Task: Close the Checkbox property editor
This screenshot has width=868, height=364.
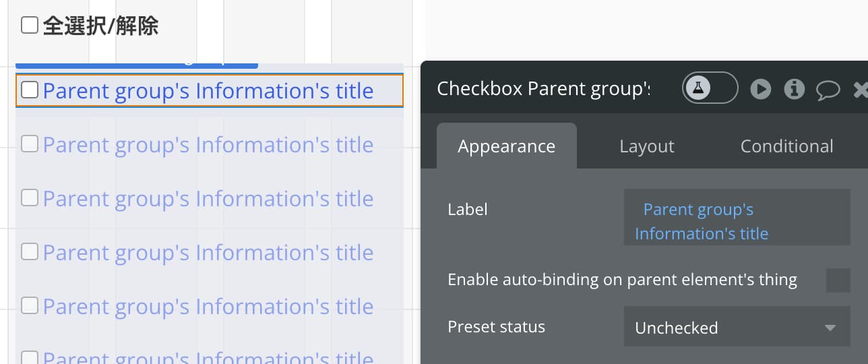Action: [861, 89]
